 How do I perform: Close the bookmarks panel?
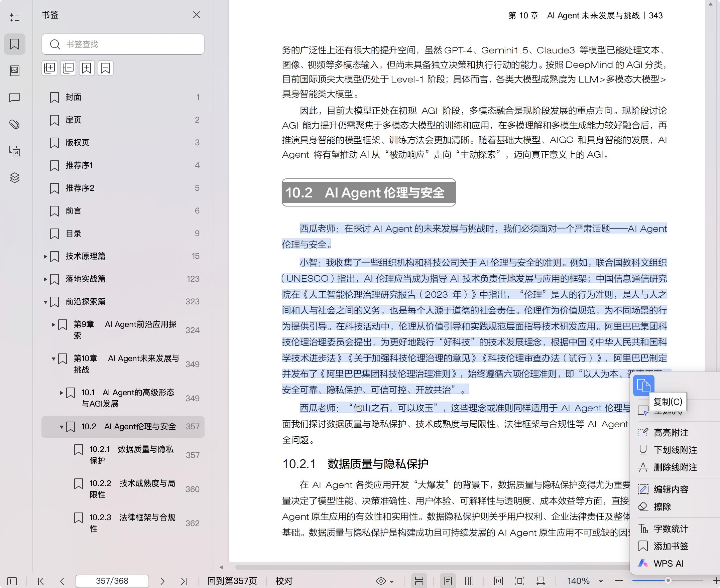(197, 15)
